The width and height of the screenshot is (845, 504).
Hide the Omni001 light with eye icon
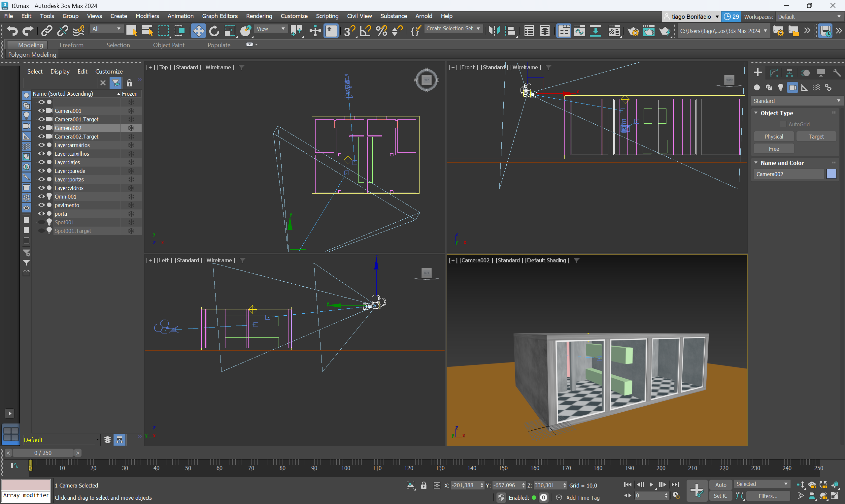42,196
